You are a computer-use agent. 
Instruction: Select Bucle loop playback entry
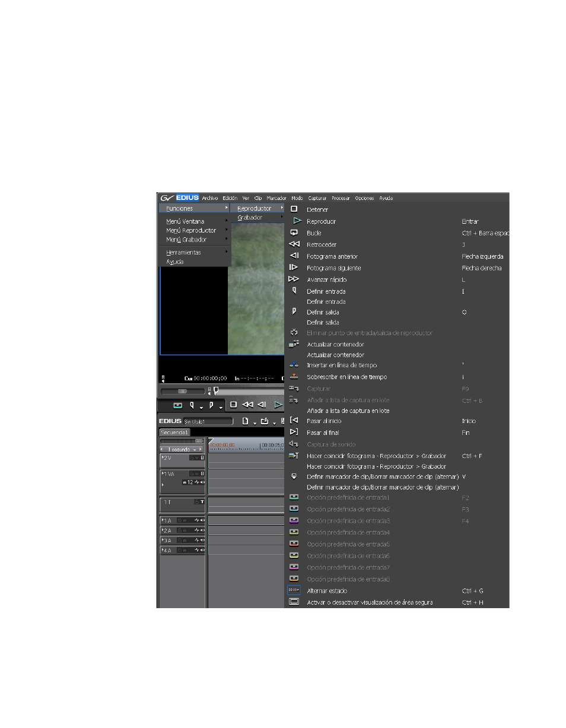coord(314,233)
